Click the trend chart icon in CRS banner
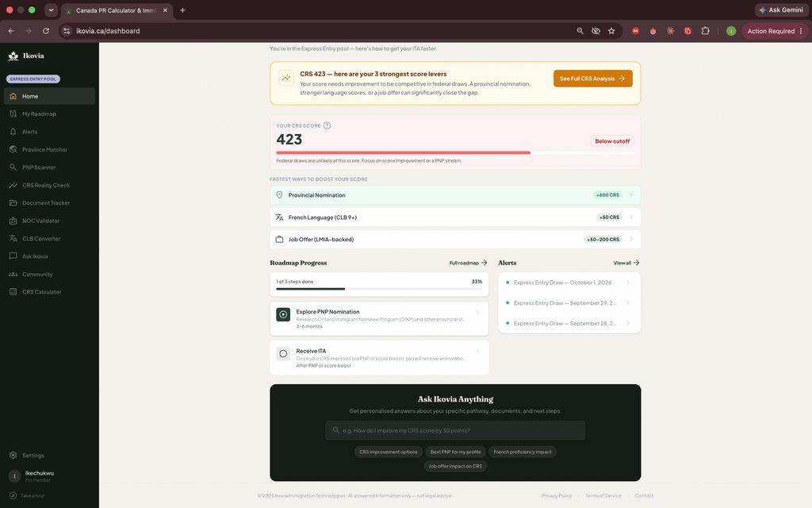This screenshot has width=812, height=508. point(285,78)
